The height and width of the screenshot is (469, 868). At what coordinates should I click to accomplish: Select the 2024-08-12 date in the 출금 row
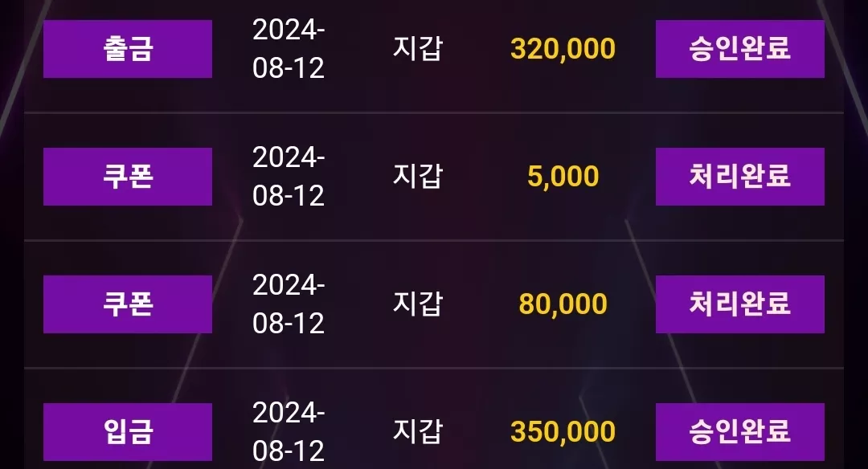click(x=289, y=49)
